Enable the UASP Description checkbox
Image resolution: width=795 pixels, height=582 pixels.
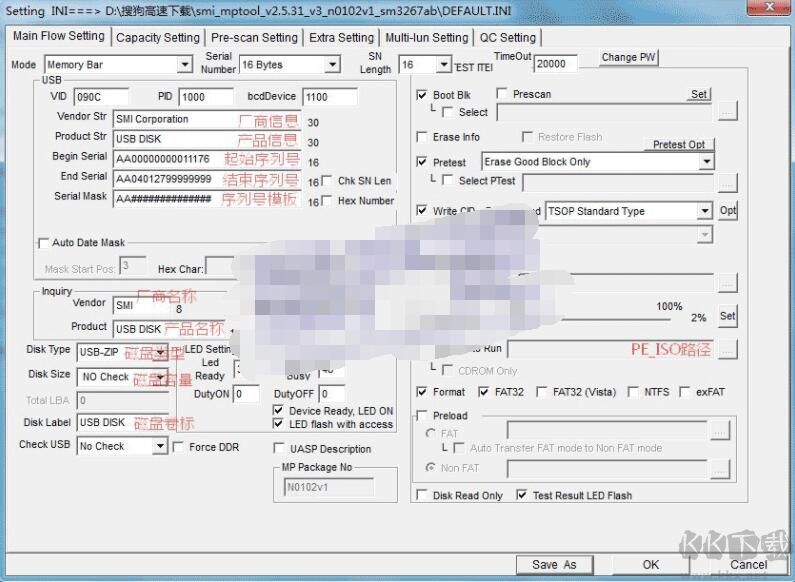279,449
